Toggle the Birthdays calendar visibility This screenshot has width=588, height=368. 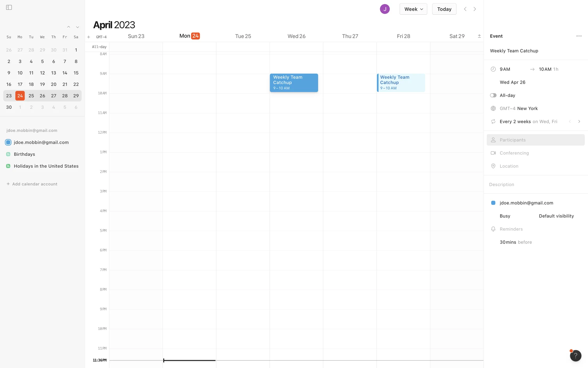pos(8,154)
